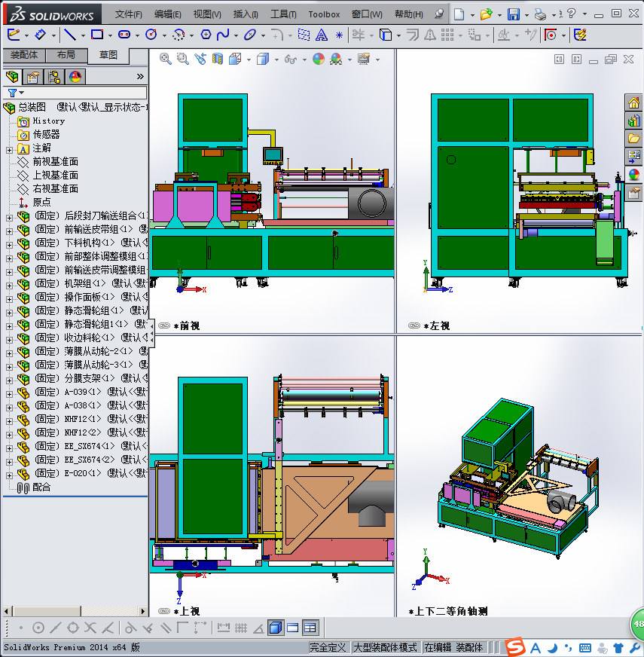Click Offset Entities tool
The image size is (644, 657).
(x=413, y=35)
